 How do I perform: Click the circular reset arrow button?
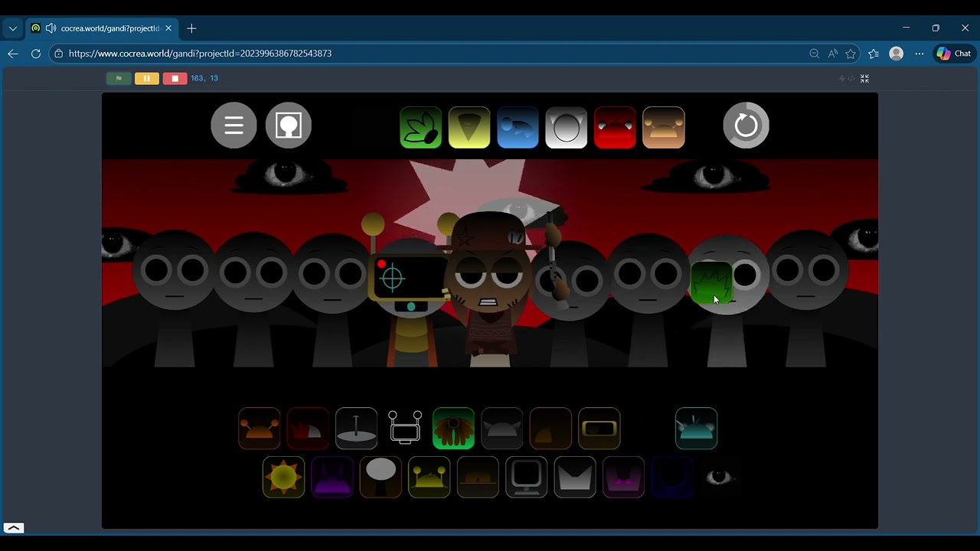coord(746,125)
